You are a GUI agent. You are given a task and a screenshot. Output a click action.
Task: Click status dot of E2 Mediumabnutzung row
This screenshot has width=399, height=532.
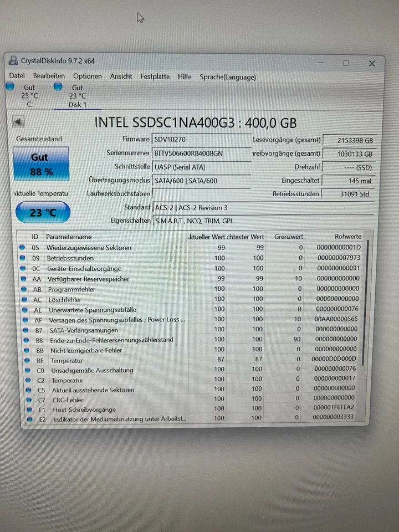coord(29,420)
